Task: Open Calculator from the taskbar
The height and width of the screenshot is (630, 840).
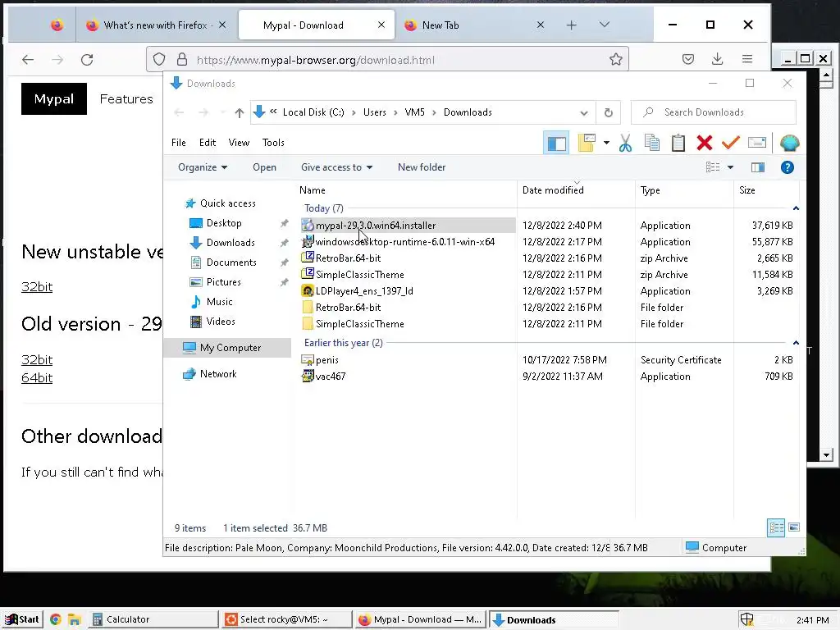Action: point(153,619)
